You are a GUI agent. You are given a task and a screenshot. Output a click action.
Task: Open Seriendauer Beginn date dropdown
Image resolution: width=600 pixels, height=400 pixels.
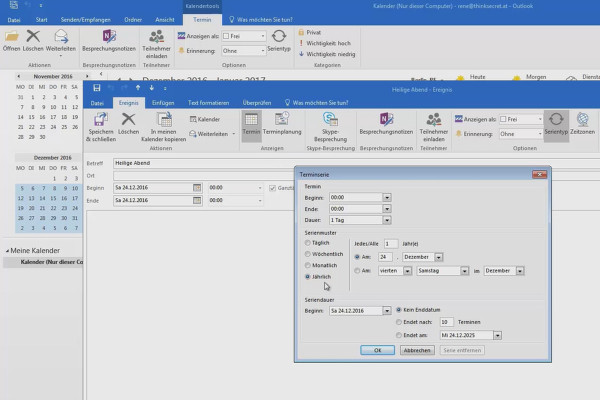click(x=386, y=310)
